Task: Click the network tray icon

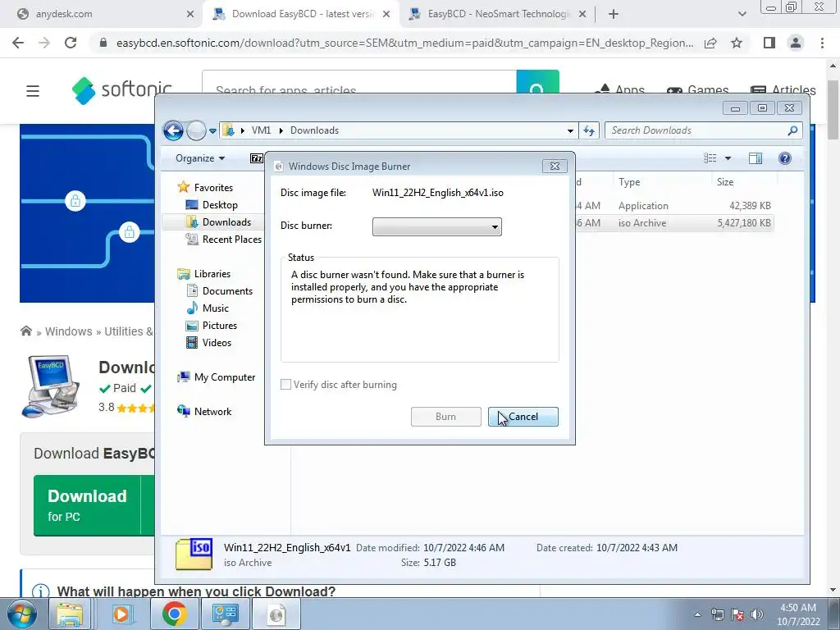Action: point(717,614)
